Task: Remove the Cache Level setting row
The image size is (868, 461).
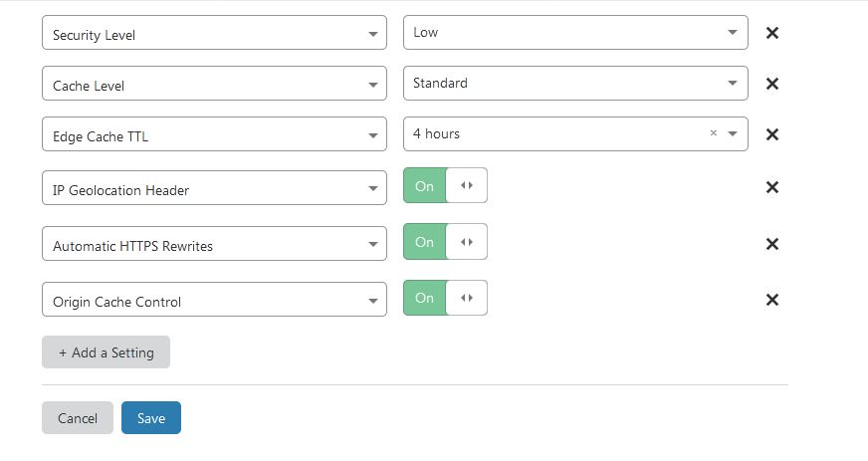Action: (771, 84)
